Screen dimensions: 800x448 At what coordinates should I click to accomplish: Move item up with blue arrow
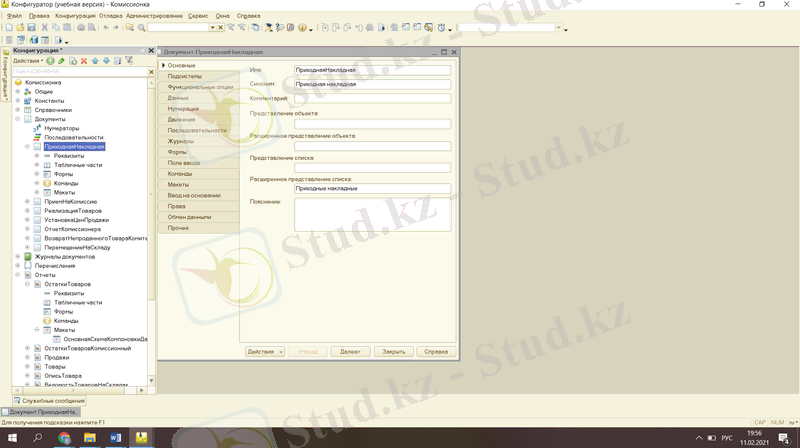95,61
